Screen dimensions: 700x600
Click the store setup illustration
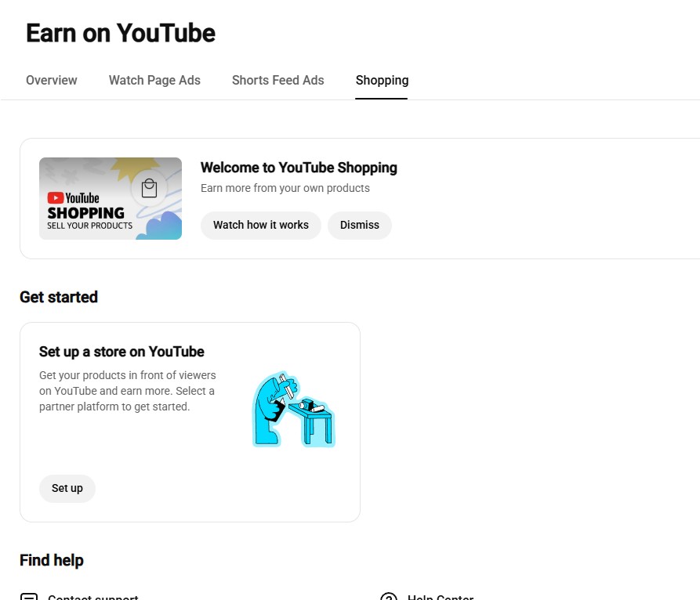[294, 409]
